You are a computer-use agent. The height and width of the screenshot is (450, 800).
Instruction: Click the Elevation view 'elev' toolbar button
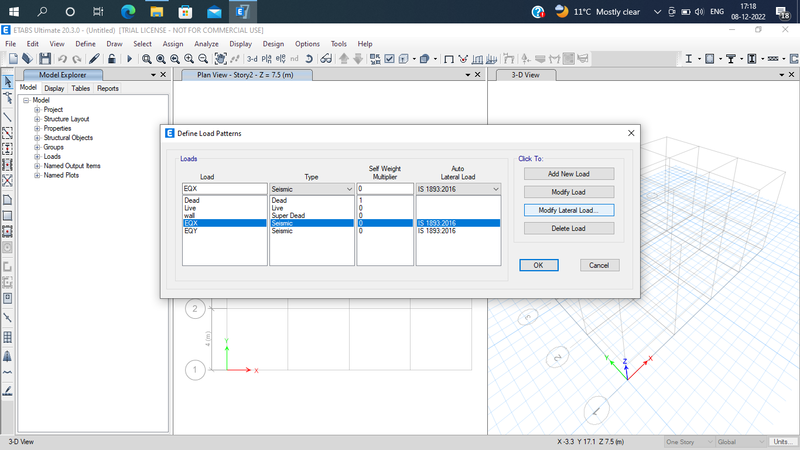tap(281, 59)
